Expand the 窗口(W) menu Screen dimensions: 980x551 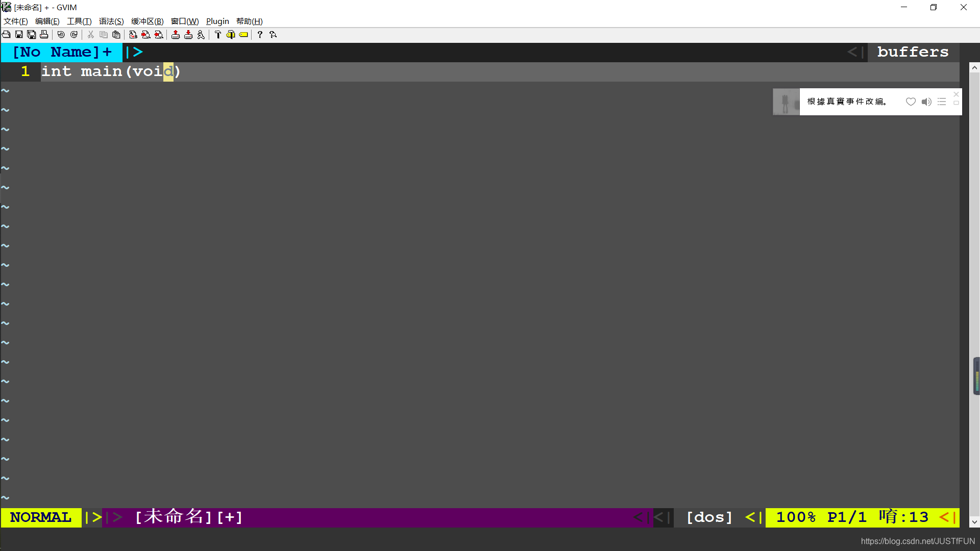pyautogui.click(x=185, y=21)
